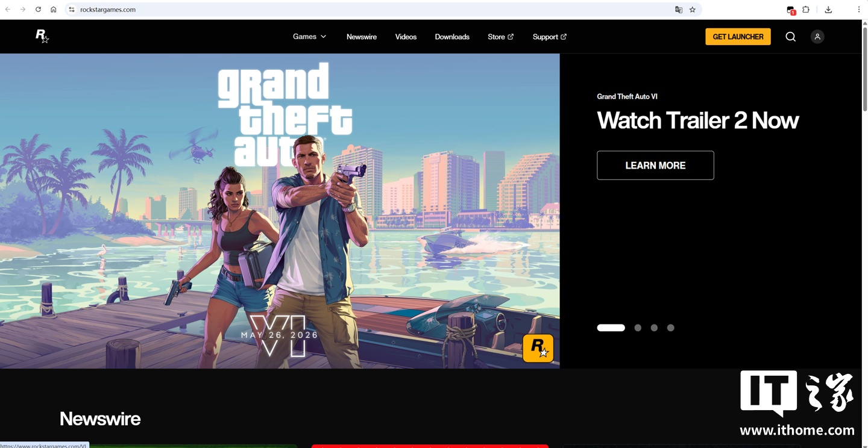Open the extension icon with red badge
The image size is (868, 448).
coord(791,10)
